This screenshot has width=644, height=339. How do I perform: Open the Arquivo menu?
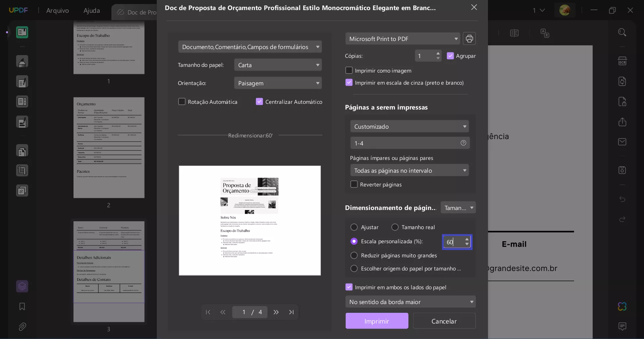click(x=57, y=10)
